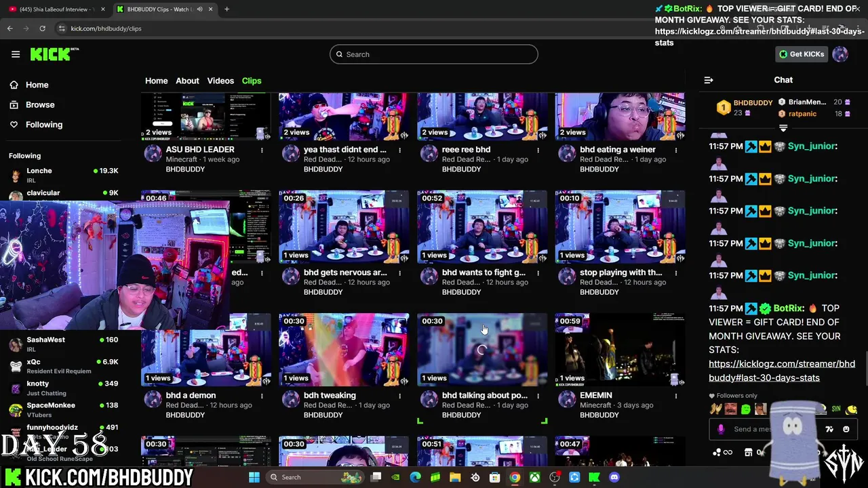
Task: Click BHDBUDDY top gifter in chat leaderboard
Action: [x=753, y=103]
